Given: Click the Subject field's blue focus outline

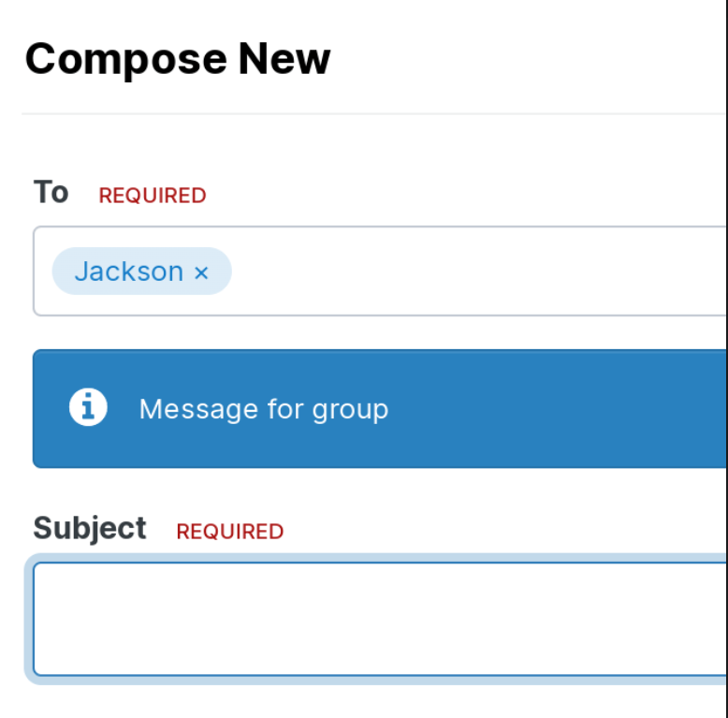Looking at the screenshot, I should [29, 619].
